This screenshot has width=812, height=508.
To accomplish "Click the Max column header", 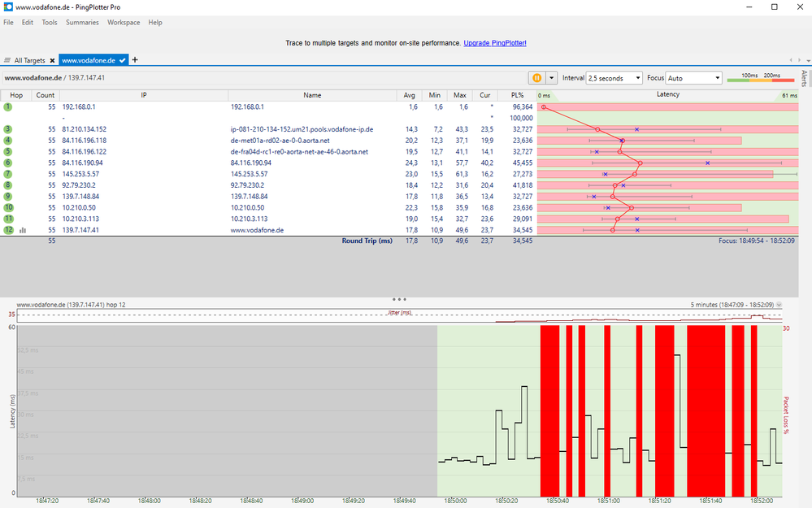I will (x=460, y=95).
